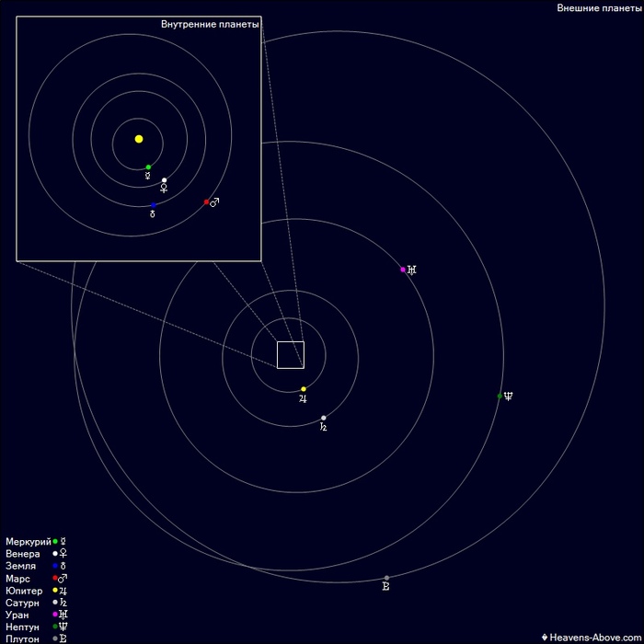Viewport: 644px width, 644px height.
Task: Click the small white square at the chart center
Action: tap(290, 354)
